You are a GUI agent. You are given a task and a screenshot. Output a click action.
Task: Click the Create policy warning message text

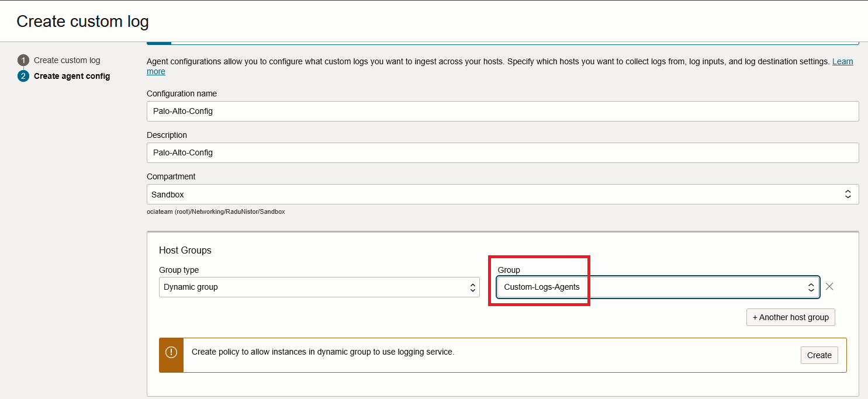(323, 352)
